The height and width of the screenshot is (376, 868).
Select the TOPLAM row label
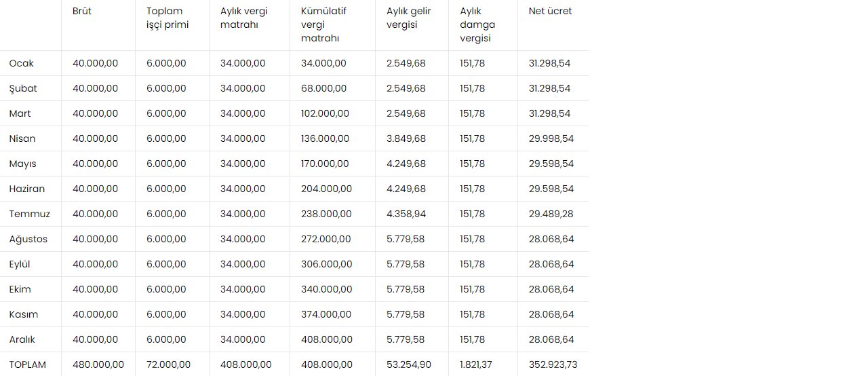tap(28, 364)
